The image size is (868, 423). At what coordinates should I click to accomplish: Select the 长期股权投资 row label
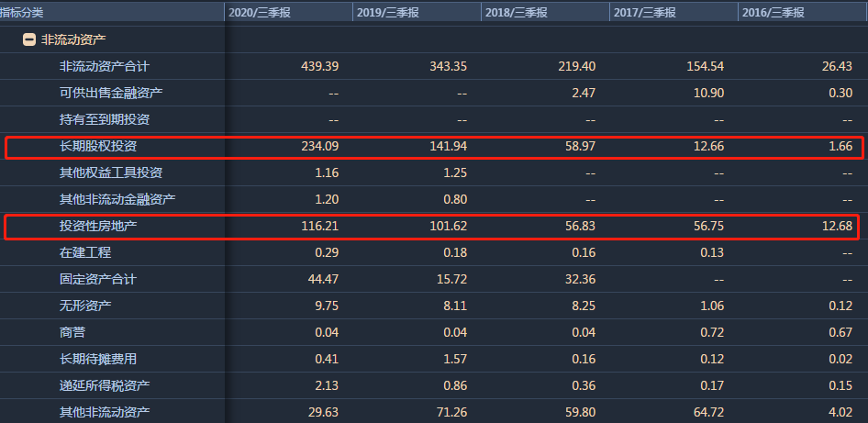pos(98,146)
